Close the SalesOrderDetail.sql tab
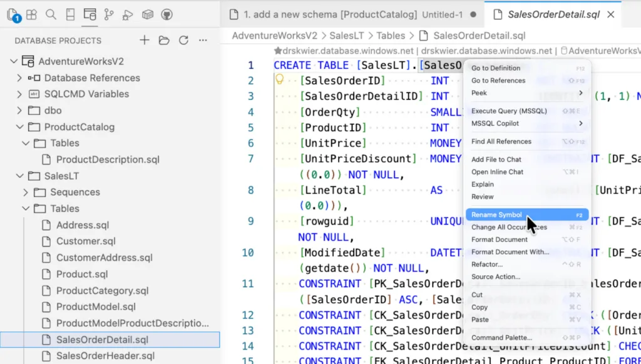 coord(611,15)
